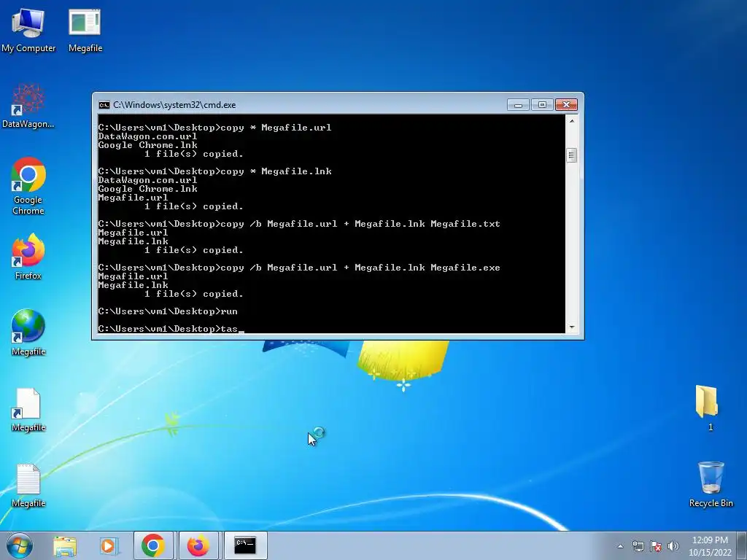Select the blank-page Megafile shortcut icon
The image size is (747, 560).
click(x=28, y=410)
